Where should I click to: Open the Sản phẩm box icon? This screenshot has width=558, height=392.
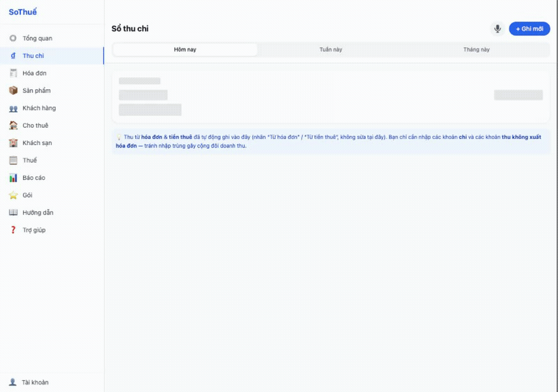pyautogui.click(x=13, y=91)
